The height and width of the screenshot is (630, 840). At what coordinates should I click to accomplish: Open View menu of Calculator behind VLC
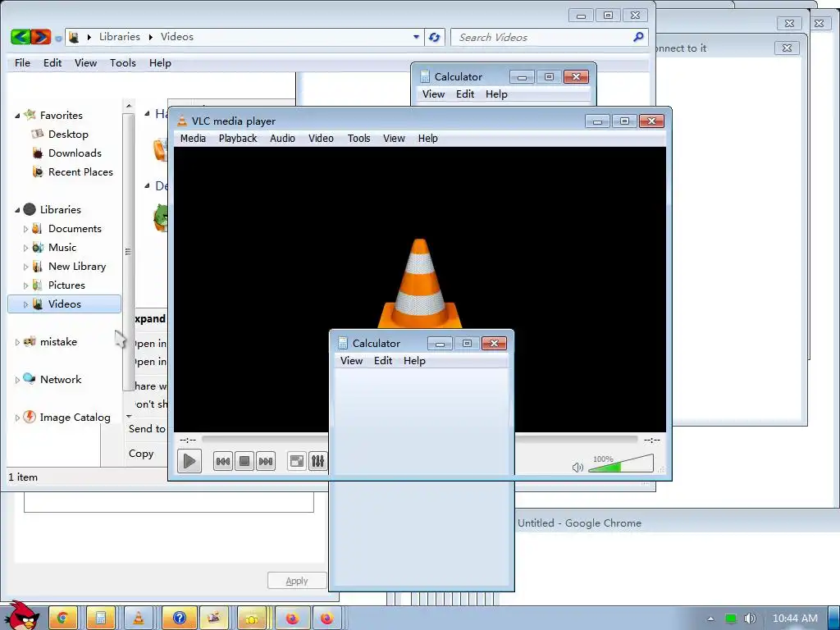pos(433,94)
